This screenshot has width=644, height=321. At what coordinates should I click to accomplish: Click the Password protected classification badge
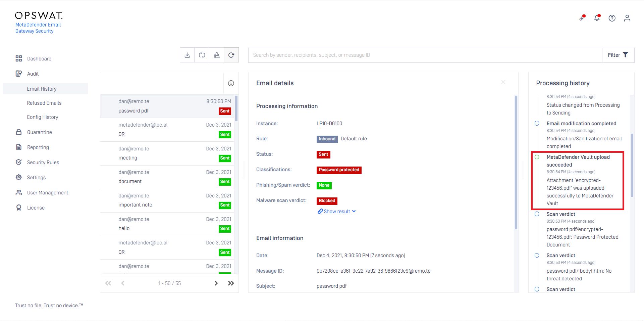tap(339, 170)
